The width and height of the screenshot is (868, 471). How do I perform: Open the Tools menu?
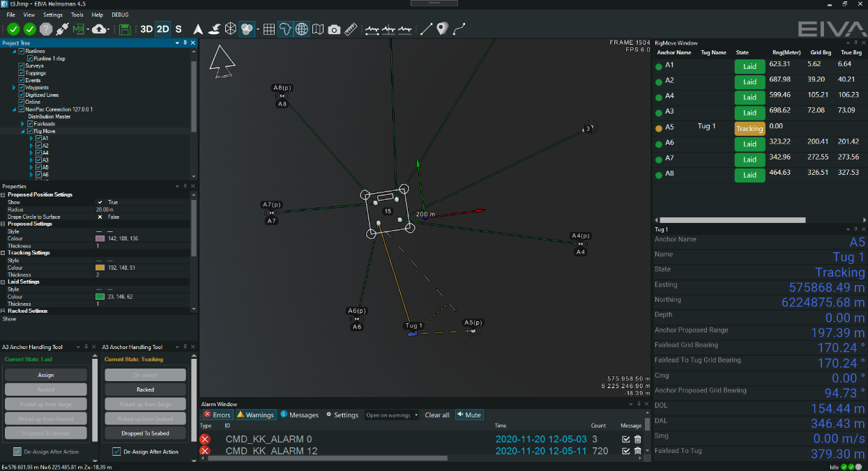[x=77, y=15]
